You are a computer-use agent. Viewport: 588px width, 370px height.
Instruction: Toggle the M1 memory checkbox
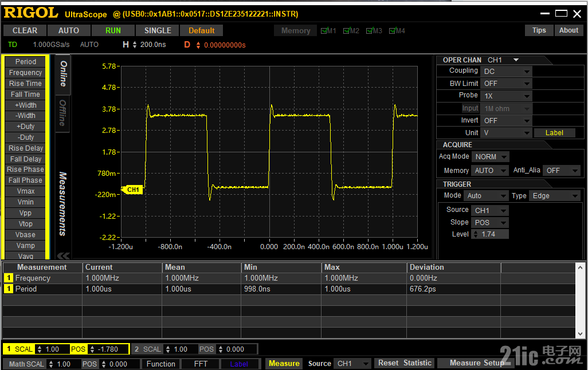point(324,31)
